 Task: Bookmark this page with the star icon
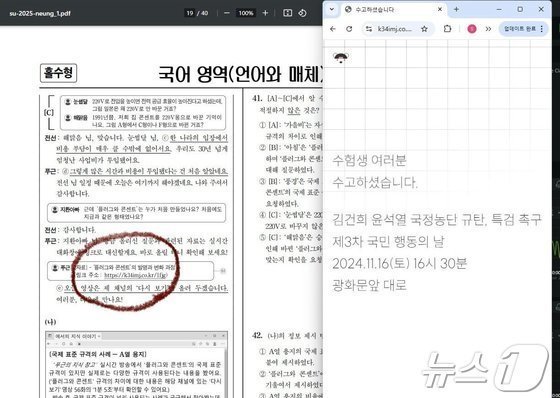[424, 29]
